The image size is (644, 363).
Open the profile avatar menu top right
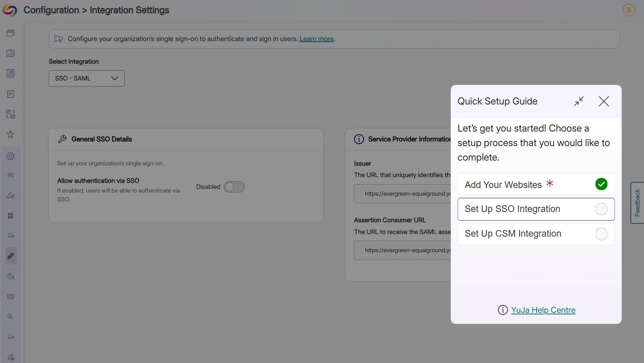tap(629, 10)
